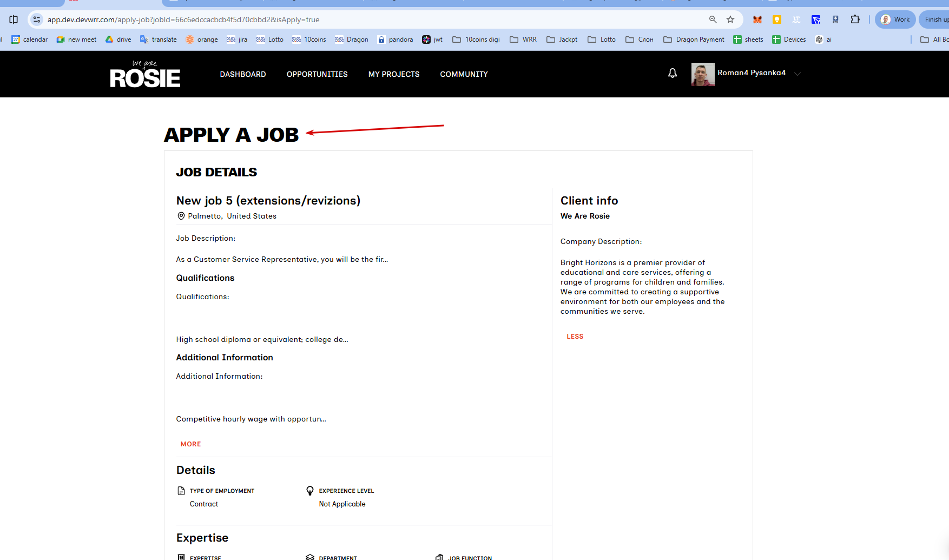Click the zoom magnifier icon in the address bar

713,19
